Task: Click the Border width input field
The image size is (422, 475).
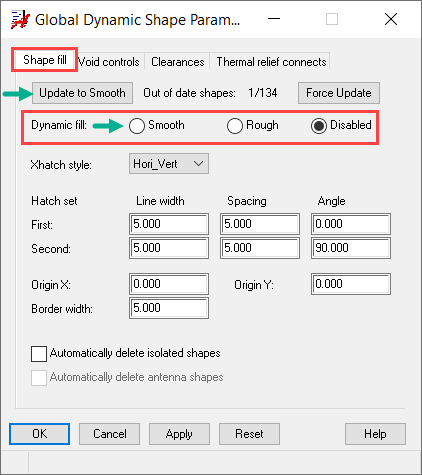Action: point(169,308)
